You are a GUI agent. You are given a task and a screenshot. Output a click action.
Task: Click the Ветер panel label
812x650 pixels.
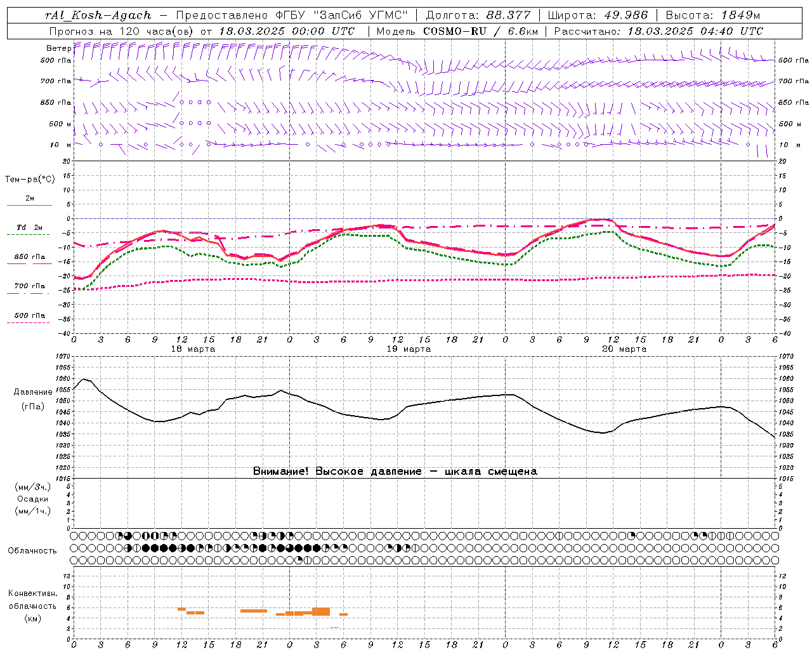tap(58, 48)
